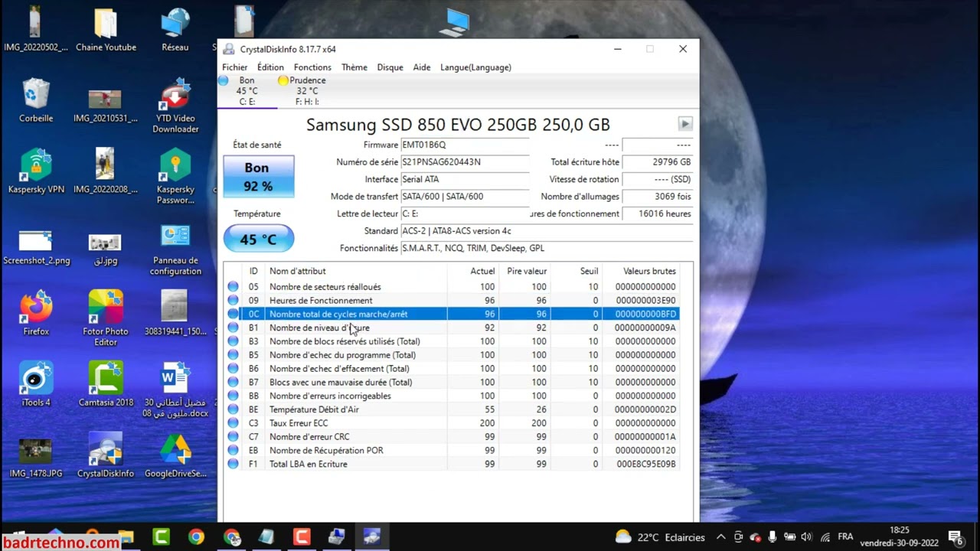Select row Température Débit d'Air
This screenshot has width=980, height=551.
point(452,409)
